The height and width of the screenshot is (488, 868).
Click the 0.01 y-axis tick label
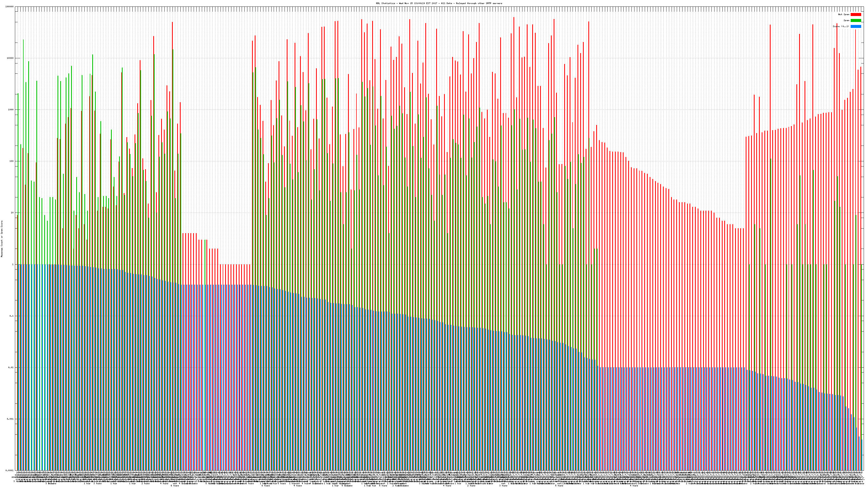[11, 367]
